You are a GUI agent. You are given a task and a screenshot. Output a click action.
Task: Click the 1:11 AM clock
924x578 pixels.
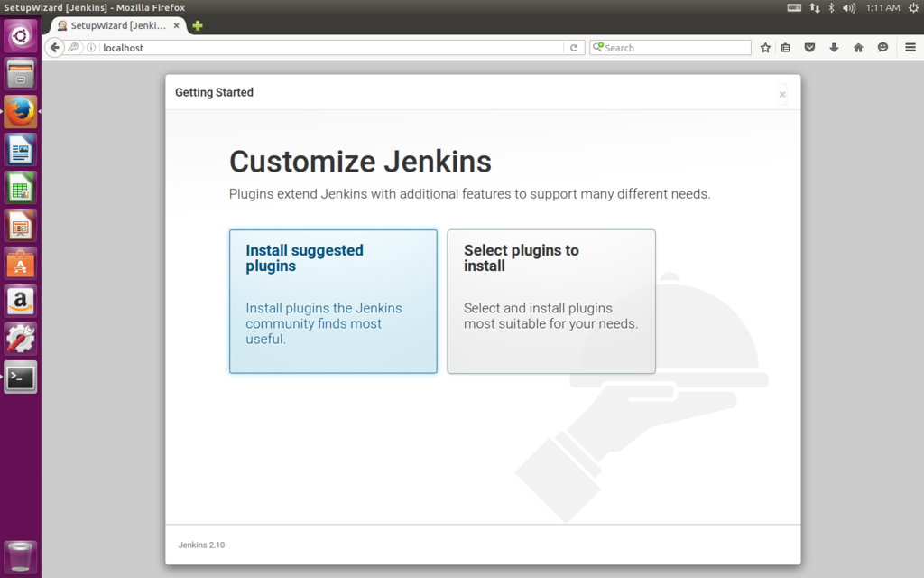point(882,7)
